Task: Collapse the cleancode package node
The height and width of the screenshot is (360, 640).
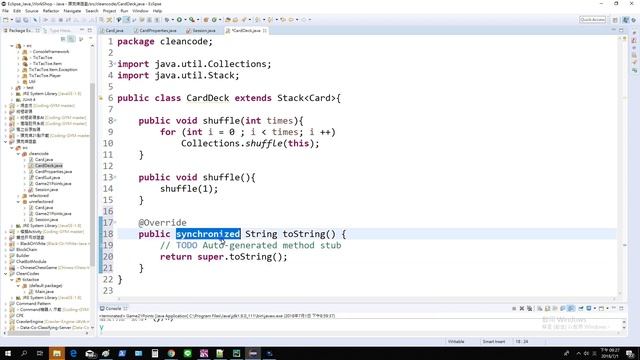Action: click(18, 154)
